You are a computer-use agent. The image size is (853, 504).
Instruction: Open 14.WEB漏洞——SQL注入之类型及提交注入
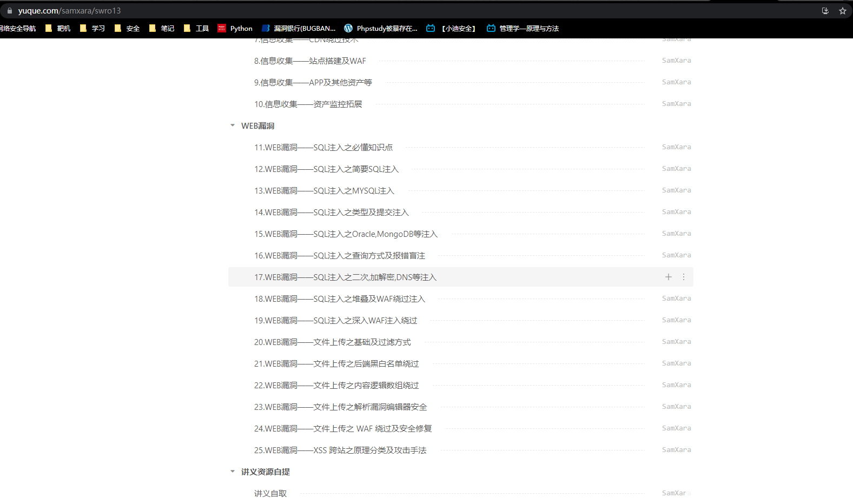point(332,213)
